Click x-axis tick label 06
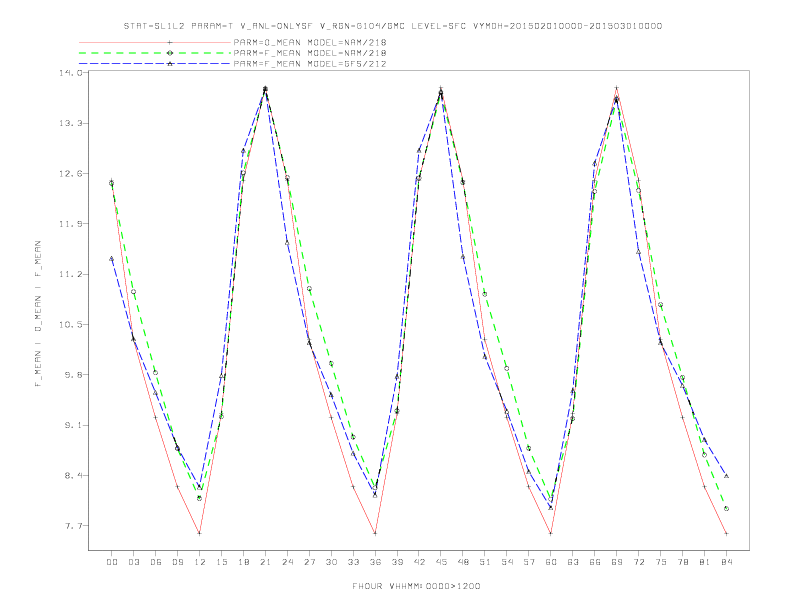792x612 pixels. click(156, 562)
